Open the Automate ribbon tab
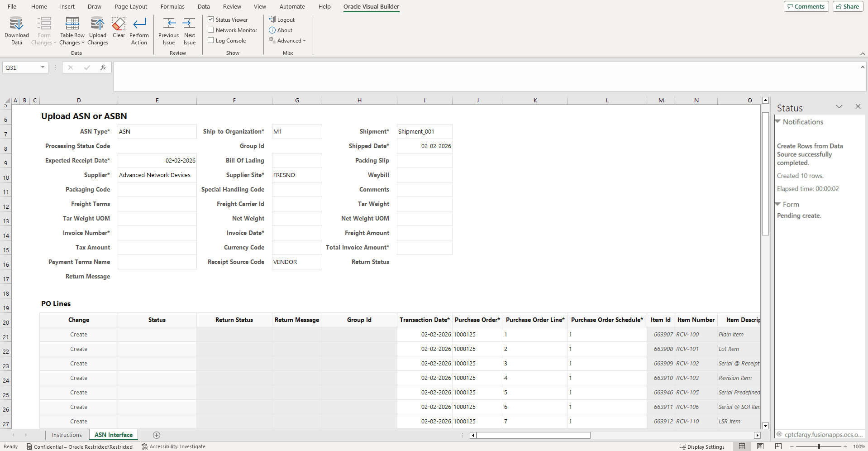The height and width of the screenshot is (451, 868). (x=292, y=6)
